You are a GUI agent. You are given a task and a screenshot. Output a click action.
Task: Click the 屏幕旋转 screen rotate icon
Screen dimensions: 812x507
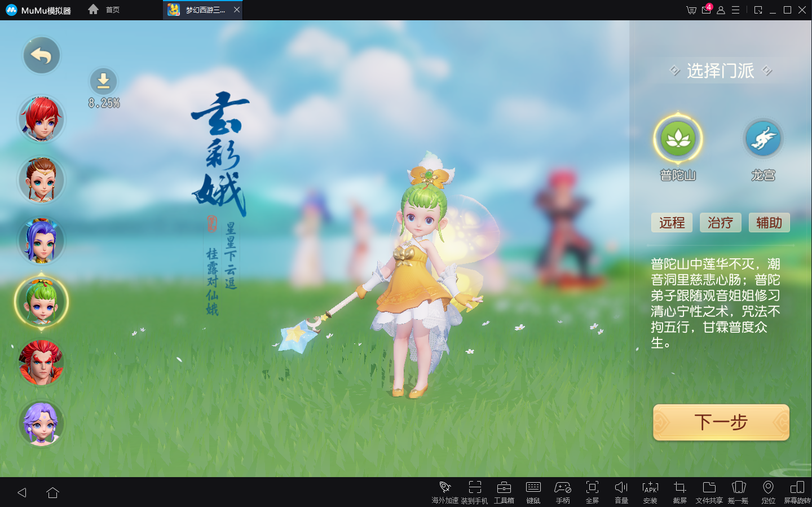(x=797, y=492)
